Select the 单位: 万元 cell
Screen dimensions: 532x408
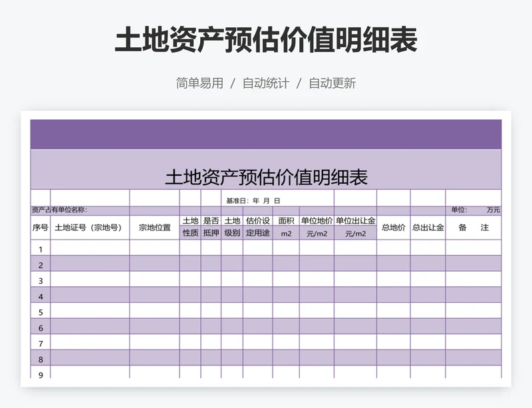475,210
